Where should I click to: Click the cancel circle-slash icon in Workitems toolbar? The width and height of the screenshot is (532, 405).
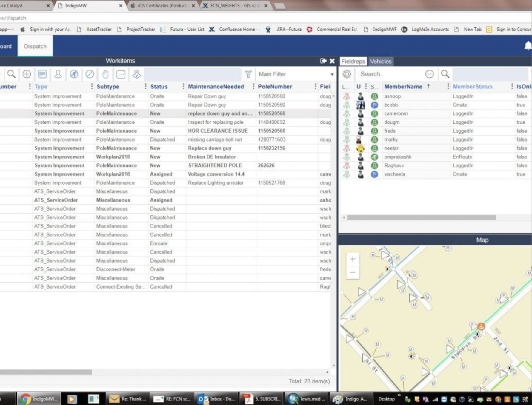pos(90,74)
